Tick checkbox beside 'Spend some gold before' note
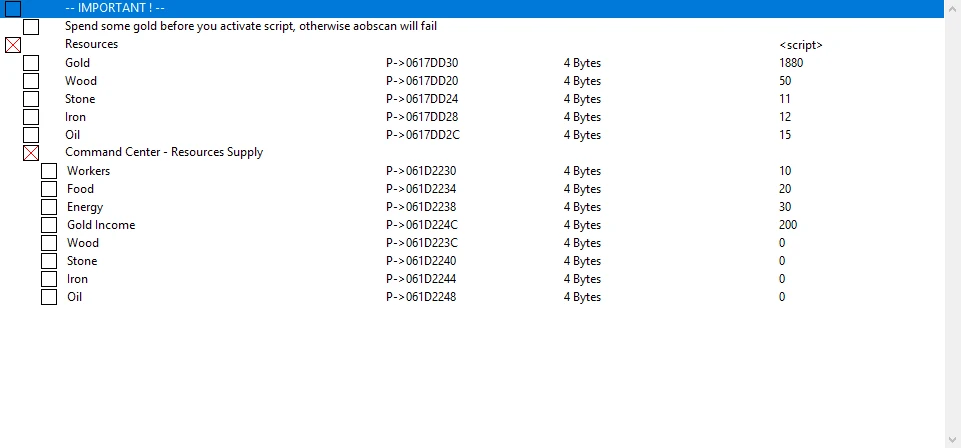Image resolution: width=961 pixels, height=448 pixels. point(31,27)
